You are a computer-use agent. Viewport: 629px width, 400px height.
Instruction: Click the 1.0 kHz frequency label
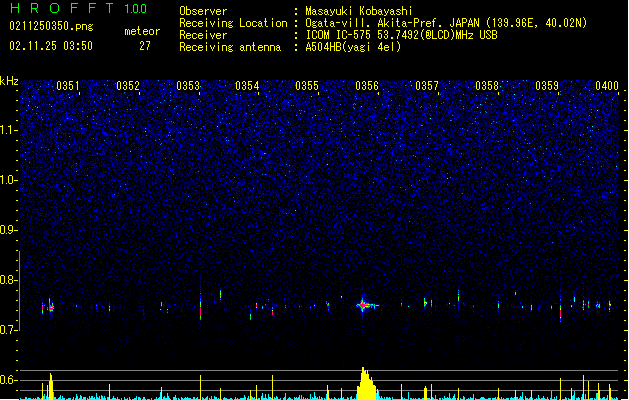[x=9, y=180]
